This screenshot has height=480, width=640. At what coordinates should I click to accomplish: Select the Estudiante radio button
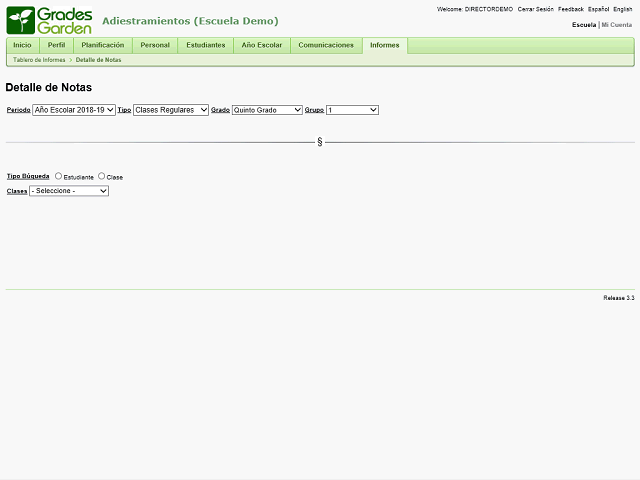pos(59,176)
